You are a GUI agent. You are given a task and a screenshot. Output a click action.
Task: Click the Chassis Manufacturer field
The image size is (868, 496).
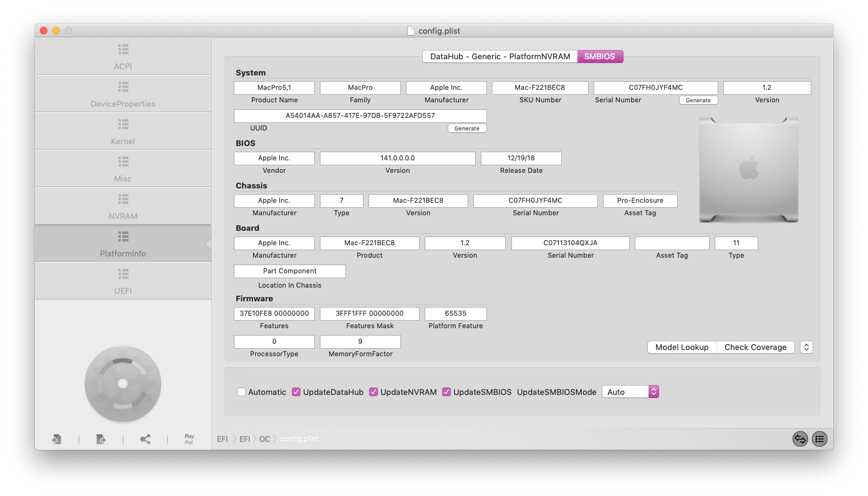274,201
